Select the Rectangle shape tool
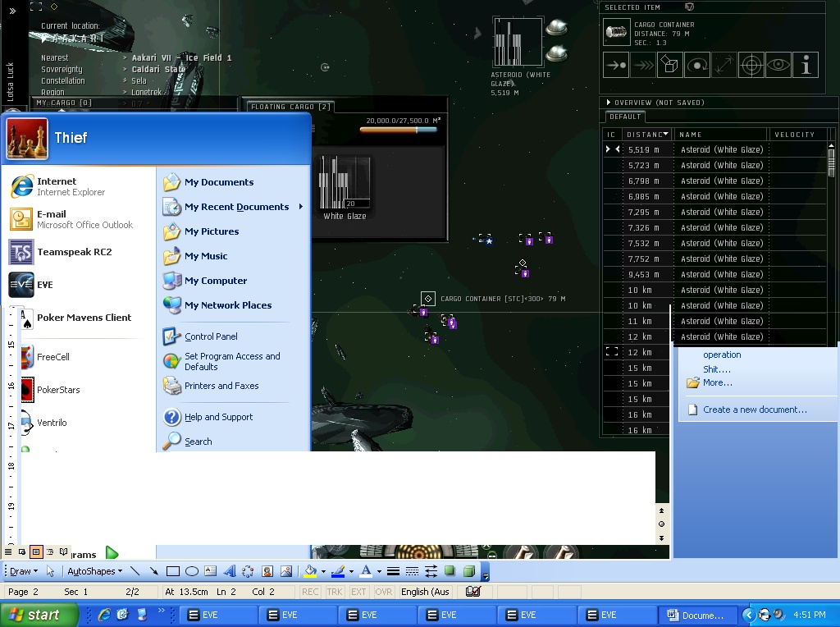 (x=172, y=571)
